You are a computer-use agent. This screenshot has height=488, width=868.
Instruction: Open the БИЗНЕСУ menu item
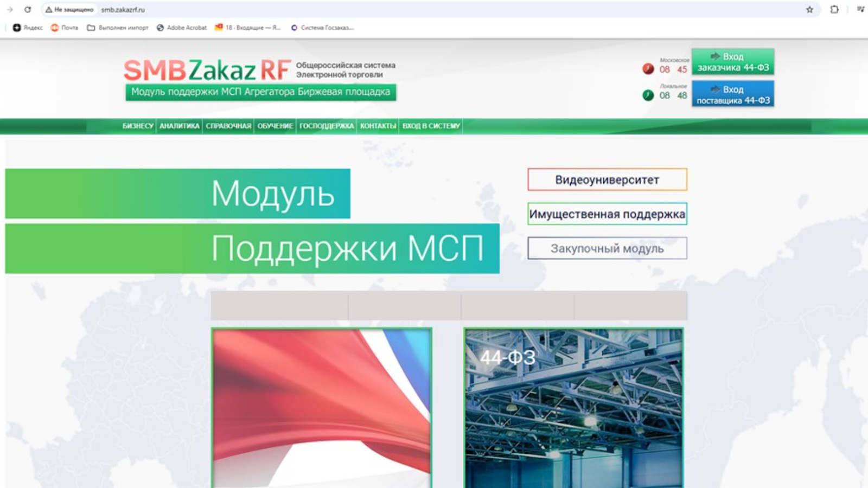(x=138, y=126)
